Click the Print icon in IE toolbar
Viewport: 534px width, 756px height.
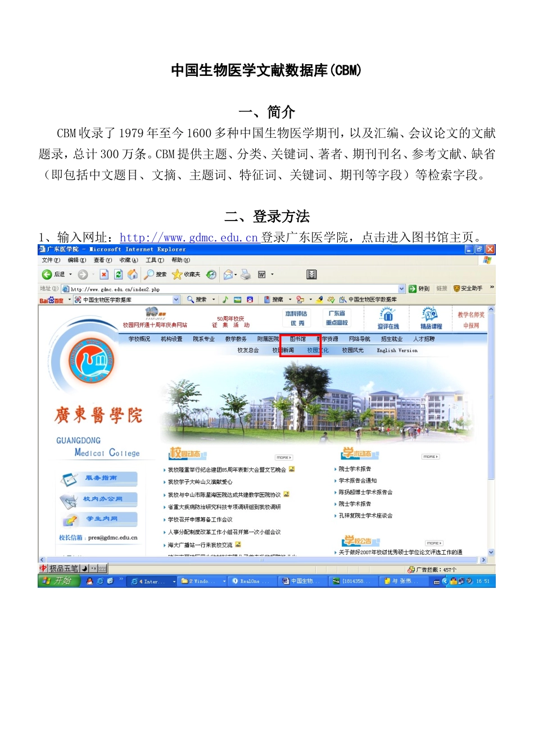pos(246,274)
